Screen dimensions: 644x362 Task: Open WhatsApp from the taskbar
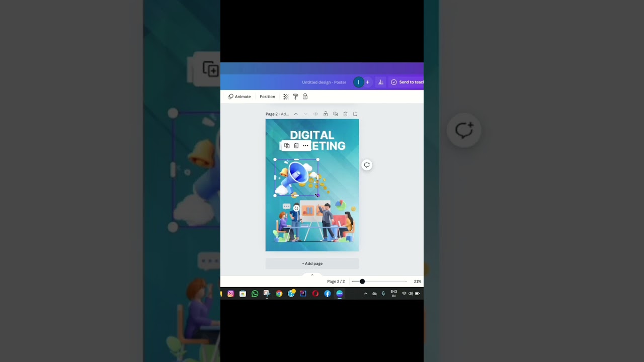point(255,294)
